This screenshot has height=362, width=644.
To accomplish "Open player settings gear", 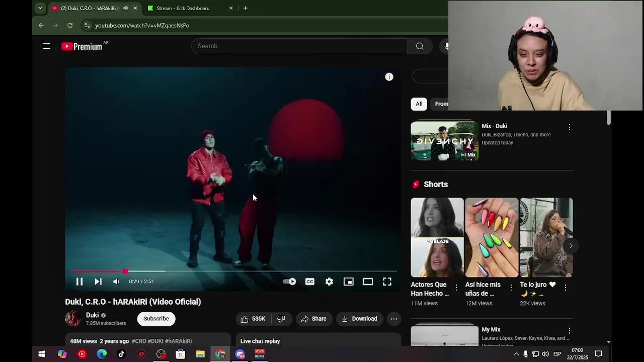I will tap(329, 282).
